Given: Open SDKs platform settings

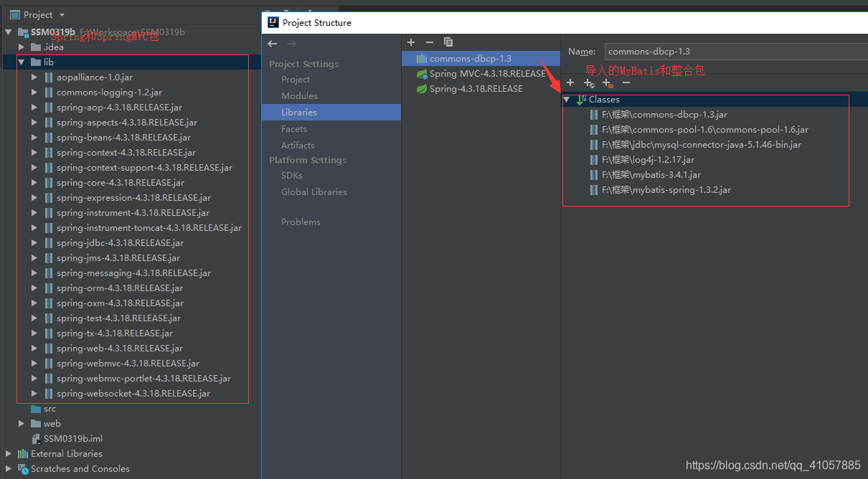Looking at the screenshot, I should [x=292, y=176].
